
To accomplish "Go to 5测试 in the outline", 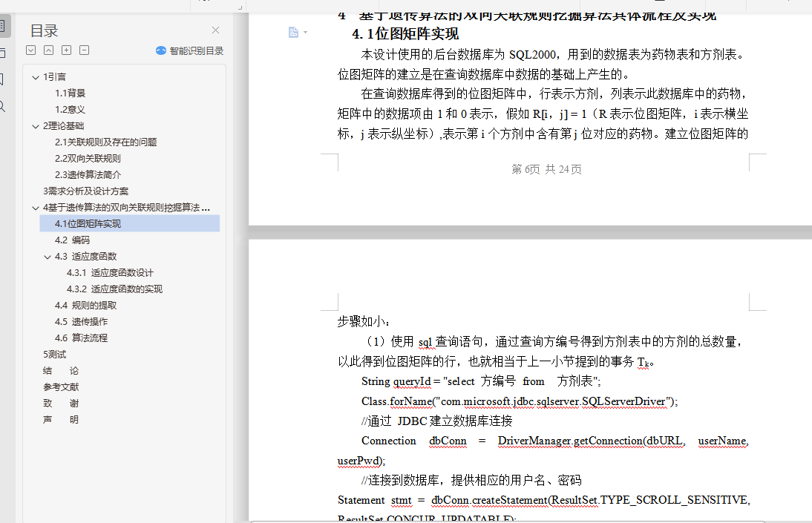I will coord(54,354).
